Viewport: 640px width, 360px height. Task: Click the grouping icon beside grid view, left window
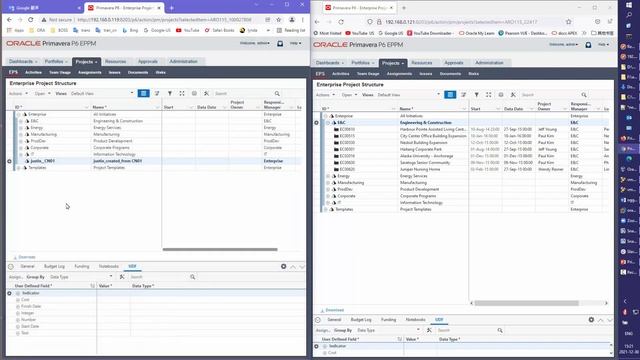point(157,93)
